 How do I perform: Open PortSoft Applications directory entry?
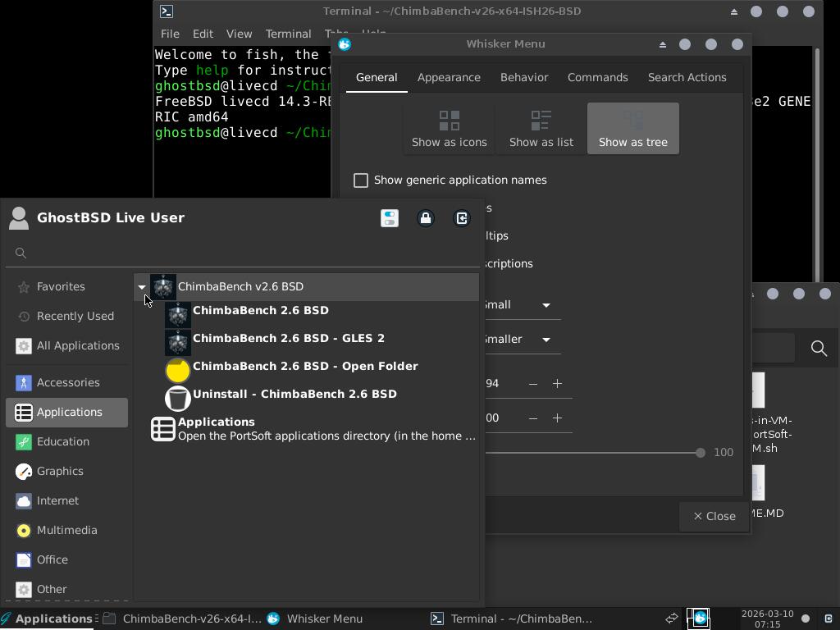pyautogui.click(x=314, y=428)
